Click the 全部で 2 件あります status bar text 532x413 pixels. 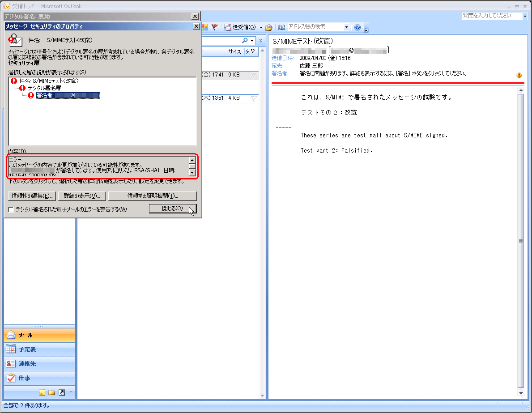(27, 405)
